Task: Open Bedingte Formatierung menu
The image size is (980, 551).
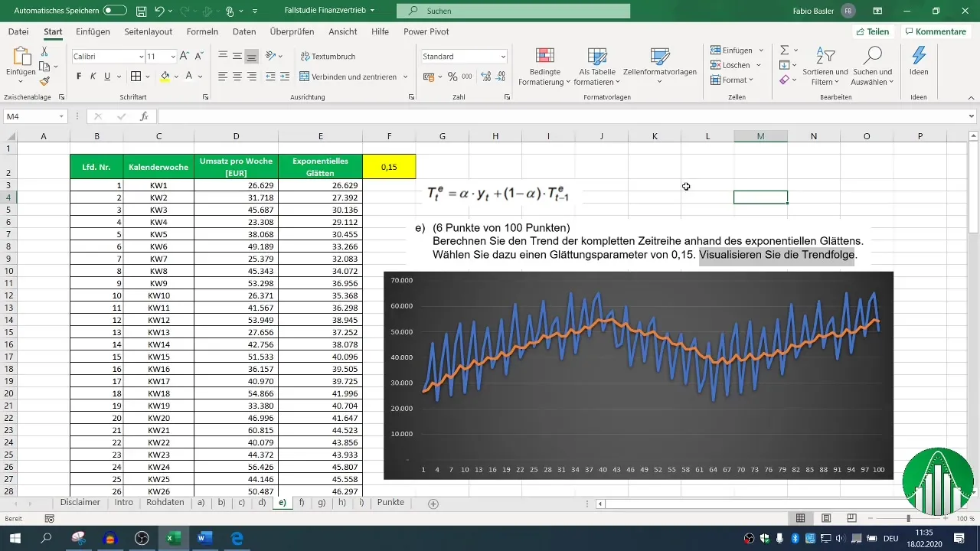Action: coord(544,67)
